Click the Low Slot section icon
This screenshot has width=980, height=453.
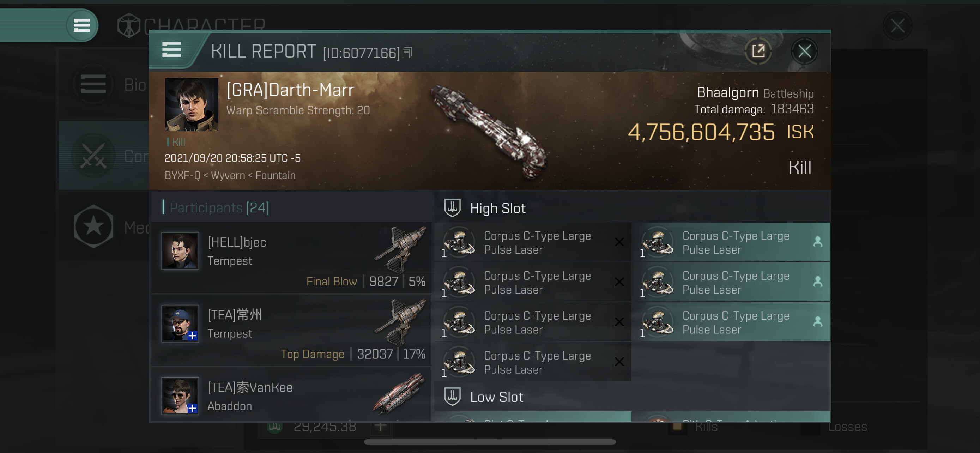coord(452,396)
